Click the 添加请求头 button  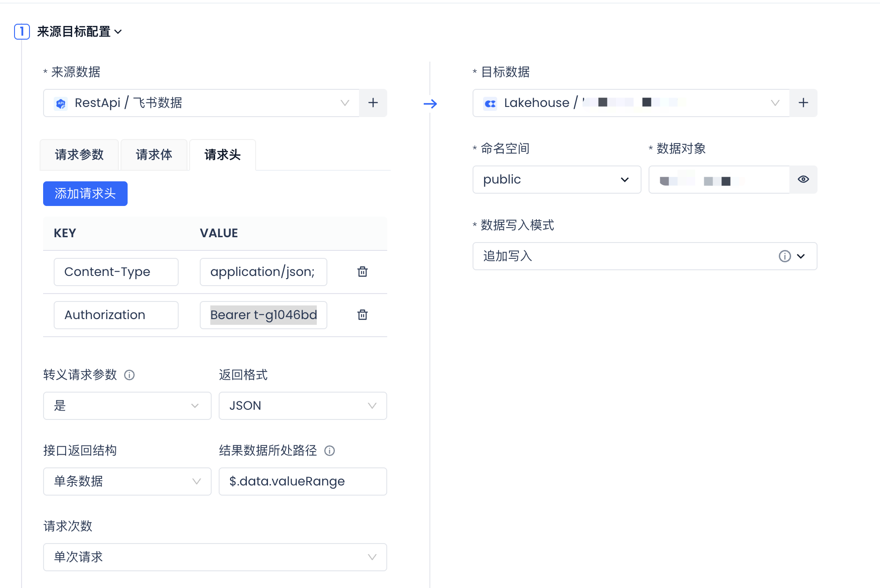85,194
